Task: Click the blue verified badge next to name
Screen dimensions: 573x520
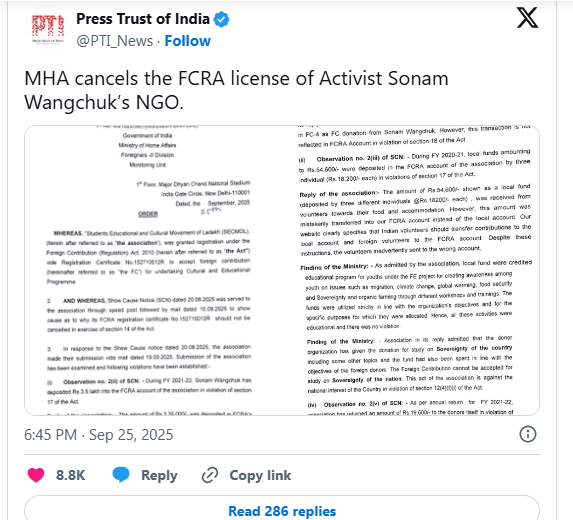Action: coord(221,19)
